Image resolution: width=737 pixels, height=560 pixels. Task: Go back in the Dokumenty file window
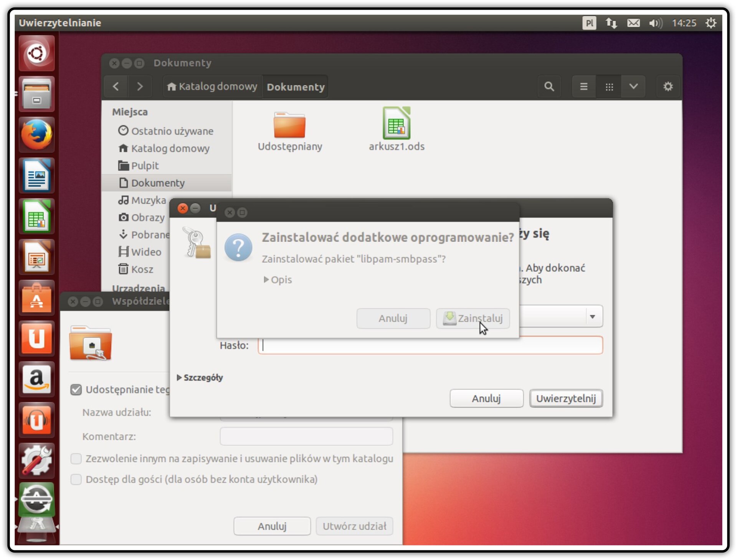116,87
